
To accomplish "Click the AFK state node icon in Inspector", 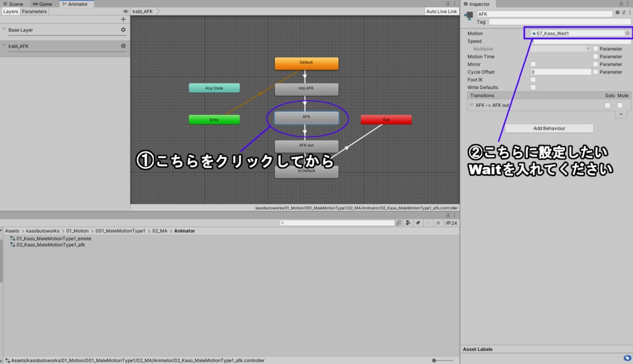I will click(x=469, y=15).
